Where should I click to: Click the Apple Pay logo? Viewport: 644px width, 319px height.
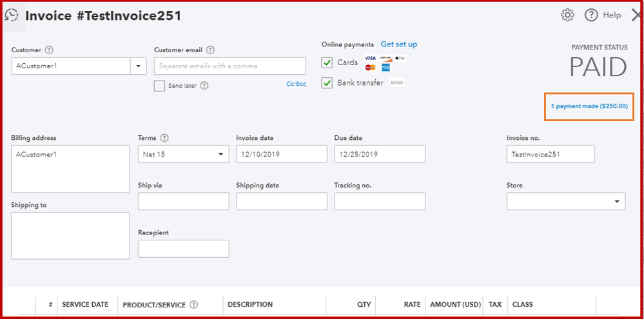click(x=400, y=58)
